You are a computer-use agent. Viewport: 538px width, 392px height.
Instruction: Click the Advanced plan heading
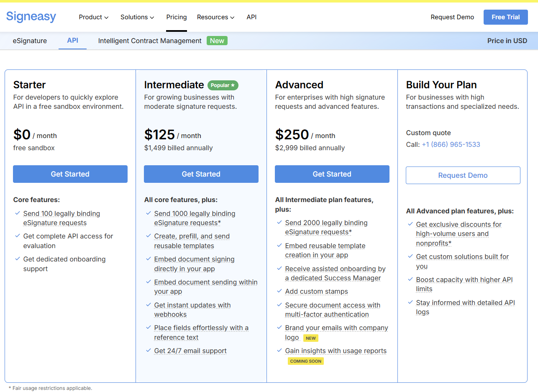tap(299, 85)
